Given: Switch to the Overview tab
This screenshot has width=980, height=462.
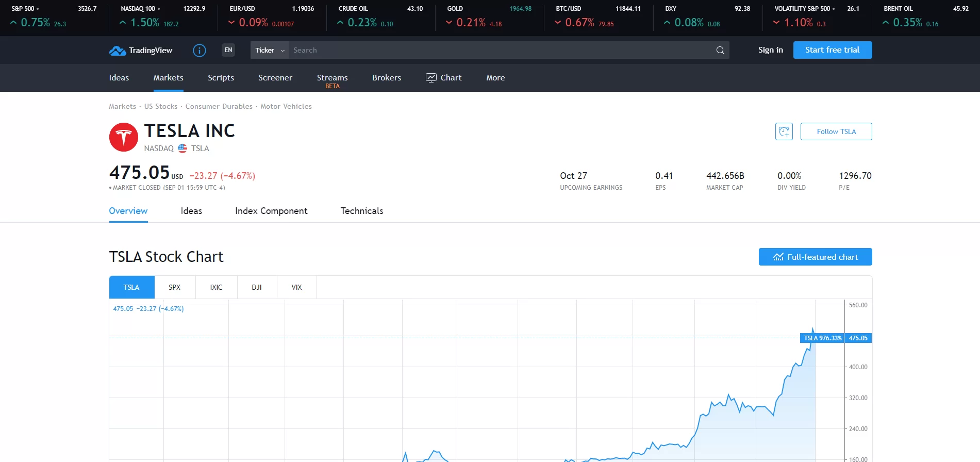Looking at the screenshot, I should [128, 211].
